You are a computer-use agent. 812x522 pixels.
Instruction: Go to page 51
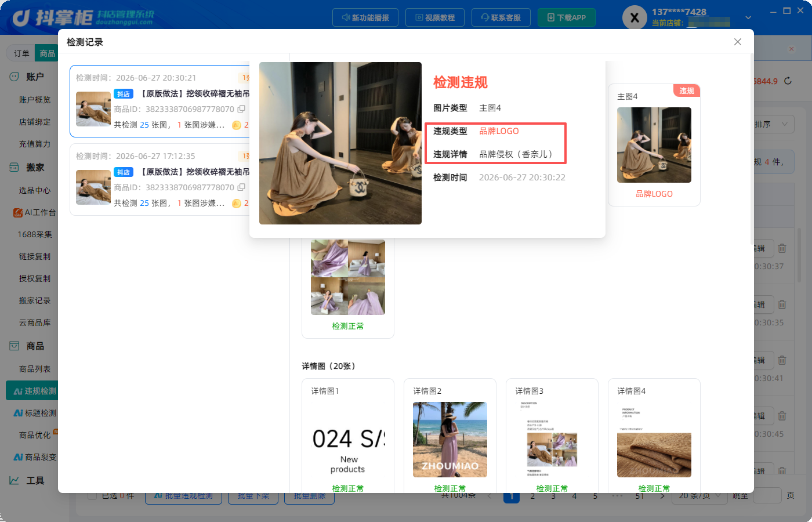(640, 496)
